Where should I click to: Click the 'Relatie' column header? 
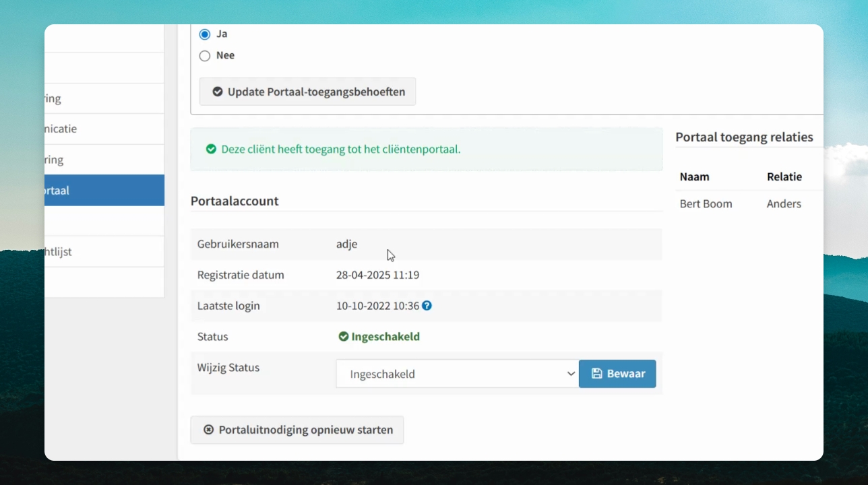(784, 176)
